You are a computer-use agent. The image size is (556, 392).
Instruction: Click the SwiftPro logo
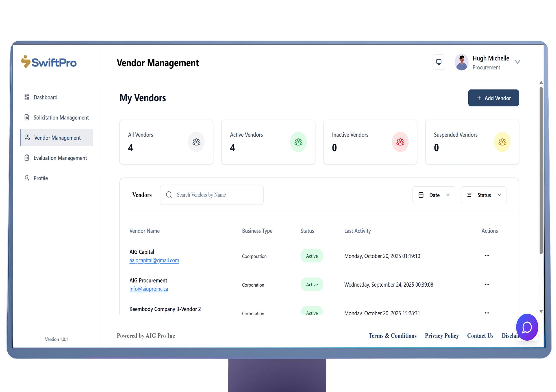[x=49, y=62]
